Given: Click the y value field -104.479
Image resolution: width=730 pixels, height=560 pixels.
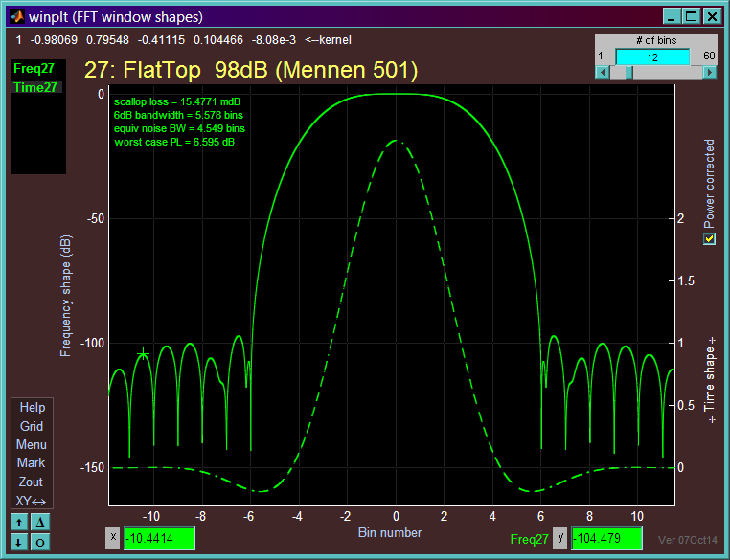Looking at the screenshot, I should point(606,539).
